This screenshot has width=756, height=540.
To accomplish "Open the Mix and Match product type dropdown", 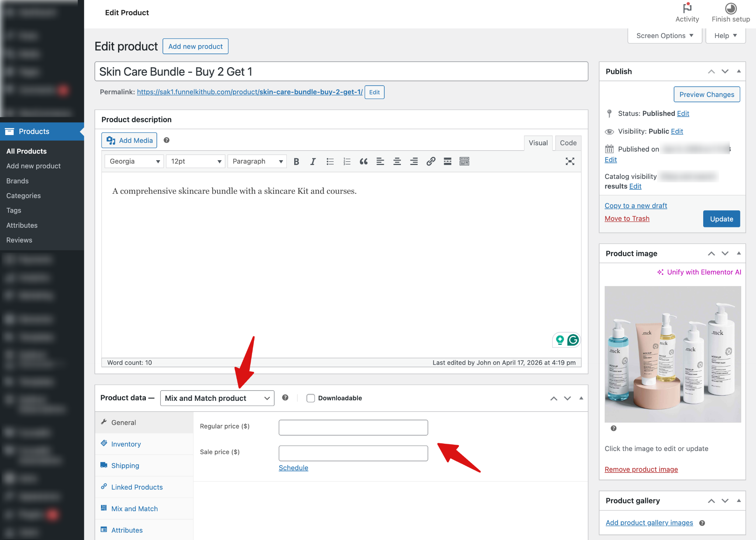I will pos(217,398).
